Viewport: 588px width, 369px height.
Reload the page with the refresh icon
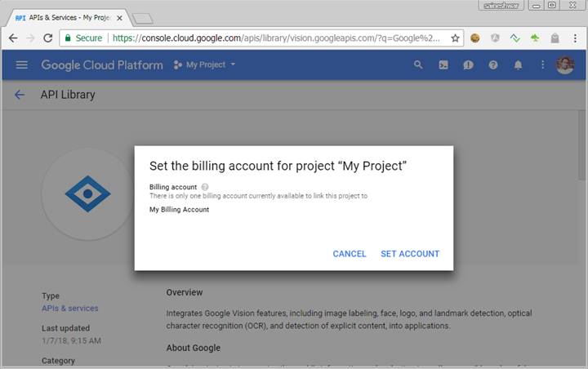pyautogui.click(x=47, y=38)
